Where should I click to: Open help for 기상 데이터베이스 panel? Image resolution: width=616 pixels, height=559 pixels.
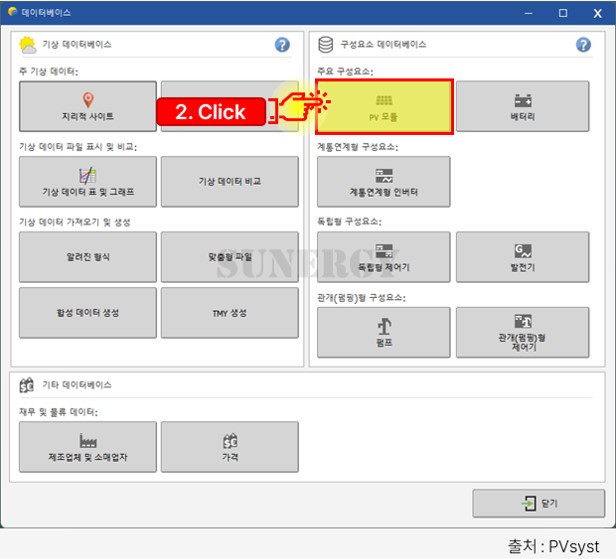click(x=282, y=45)
